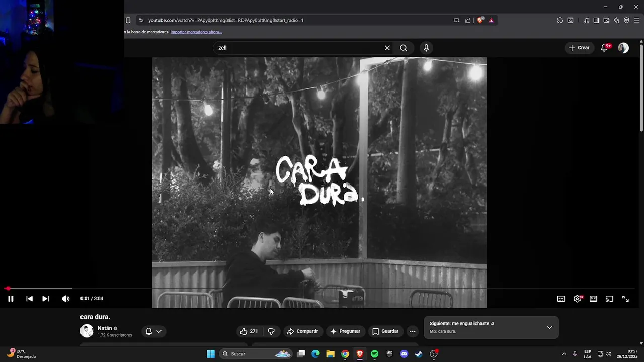Toggle the browser sidebar panel

click(x=596, y=20)
